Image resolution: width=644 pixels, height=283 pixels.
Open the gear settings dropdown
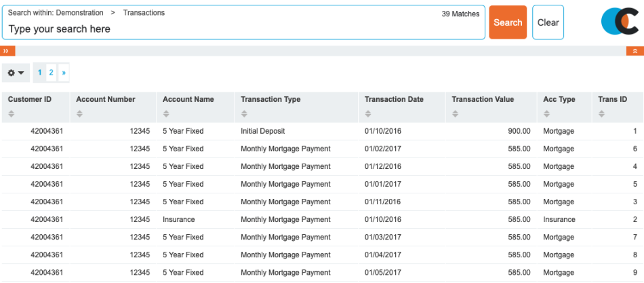pos(16,73)
